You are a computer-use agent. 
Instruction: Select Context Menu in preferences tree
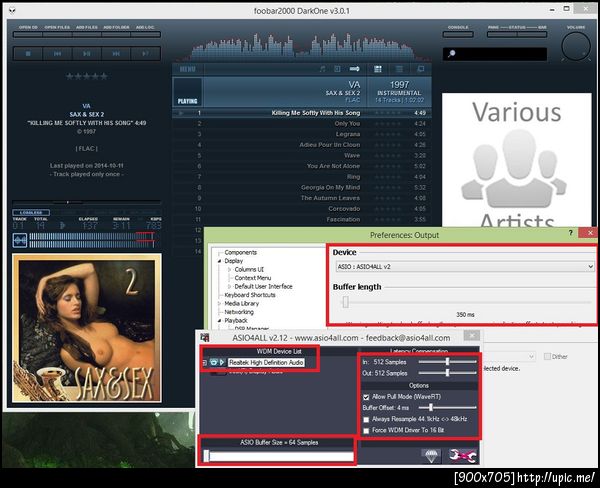(x=253, y=278)
